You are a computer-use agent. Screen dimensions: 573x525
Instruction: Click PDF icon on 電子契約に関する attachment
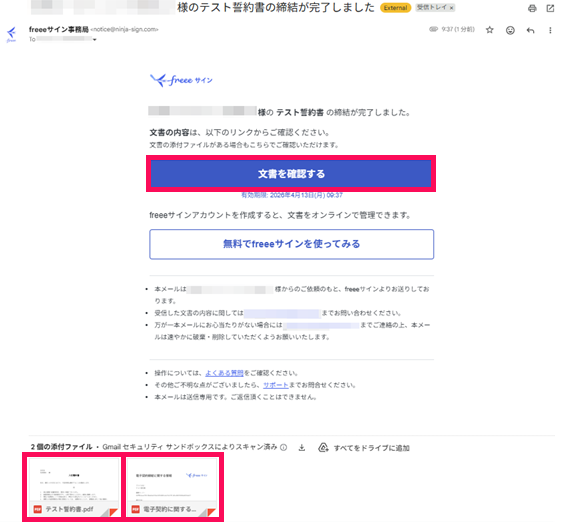click(x=136, y=509)
